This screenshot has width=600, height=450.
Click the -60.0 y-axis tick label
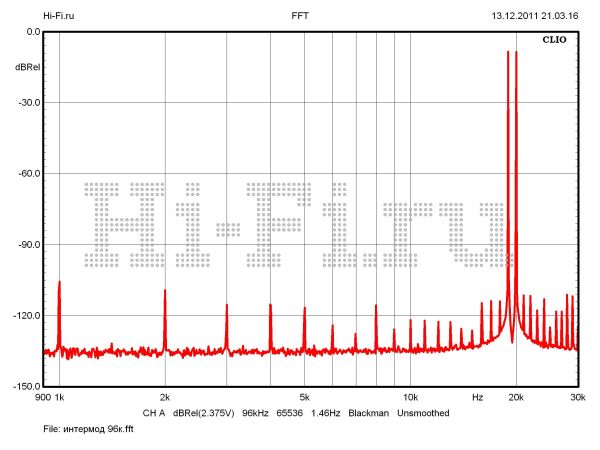coord(27,173)
